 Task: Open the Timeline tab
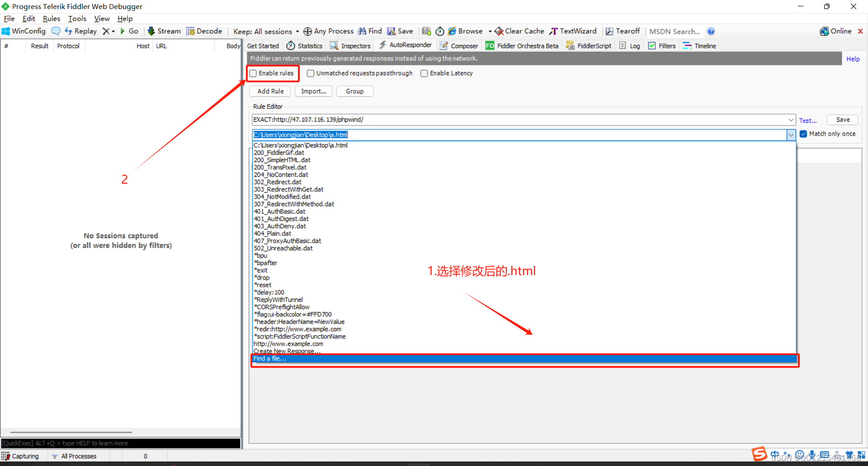click(x=699, y=46)
